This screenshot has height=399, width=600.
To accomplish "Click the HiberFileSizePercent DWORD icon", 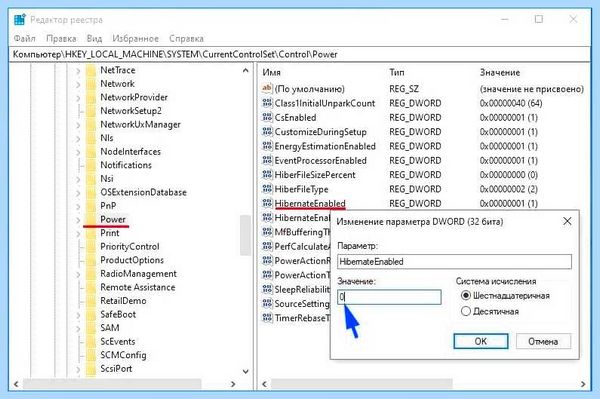I will [267, 175].
